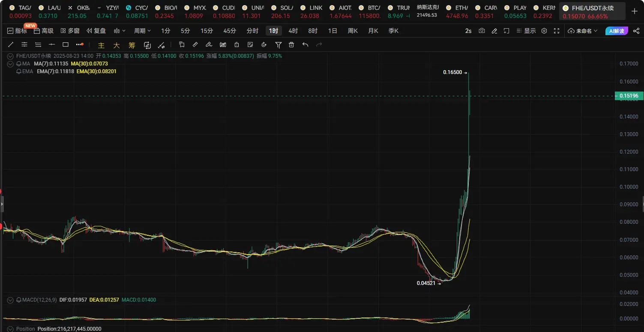644x332 pixels.
Task: Toggle the MA alert bell
Action: (x=19, y=64)
